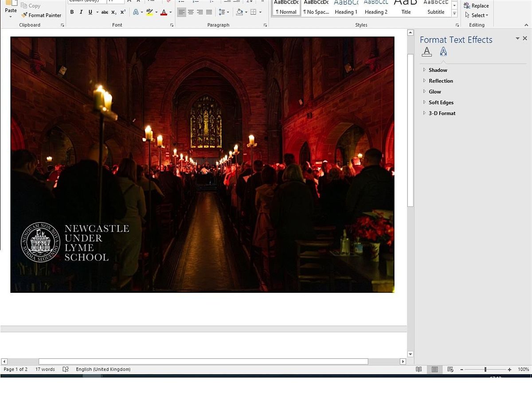Select the Text Effects icon in the Font group
Image resolution: width=532 pixels, height=412 pixels.
coord(136,12)
